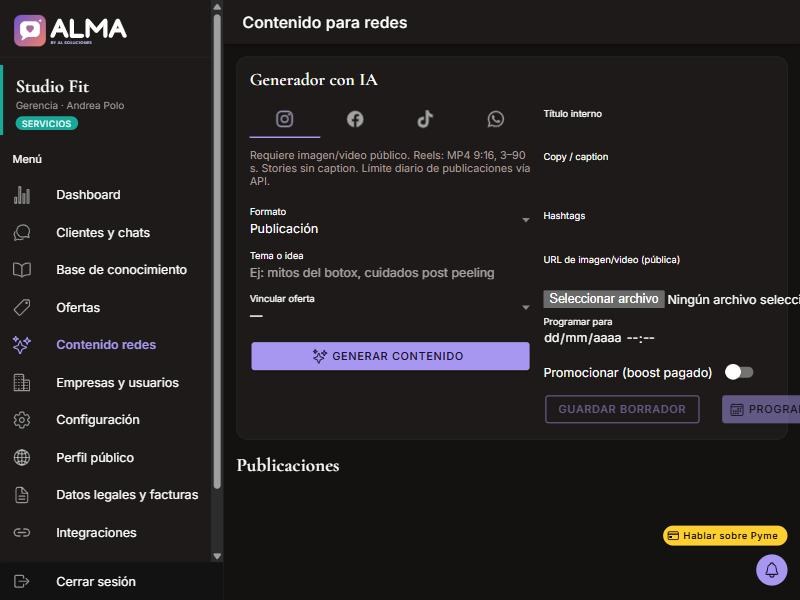Image resolution: width=800 pixels, height=600 pixels.
Task: Click Seleccionar archivo file button
Action: click(x=604, y=299)
